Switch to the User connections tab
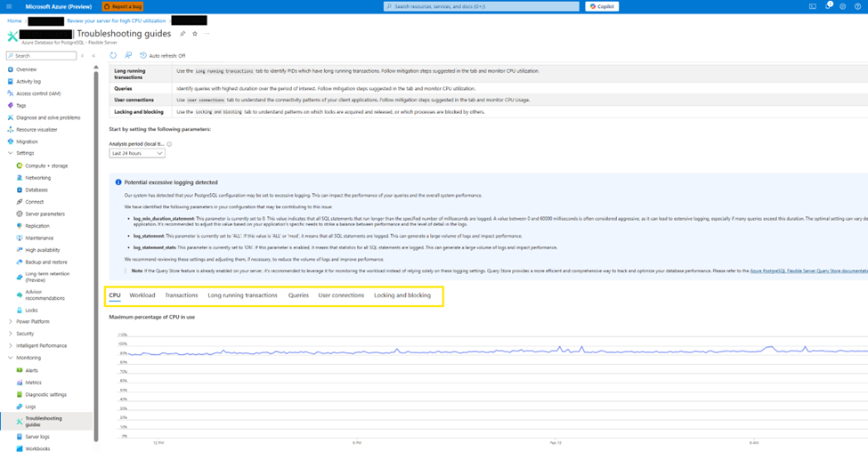 click(x=341, y=295)
